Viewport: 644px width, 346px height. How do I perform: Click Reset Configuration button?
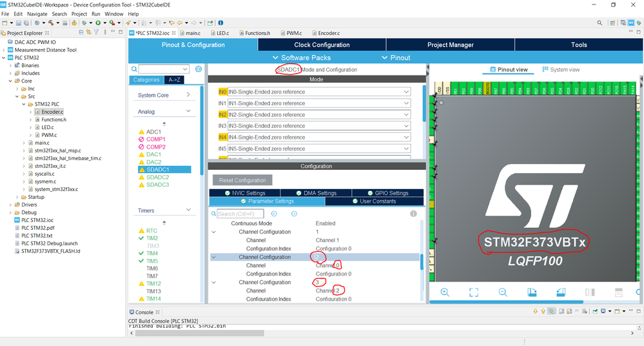point(242,180)
